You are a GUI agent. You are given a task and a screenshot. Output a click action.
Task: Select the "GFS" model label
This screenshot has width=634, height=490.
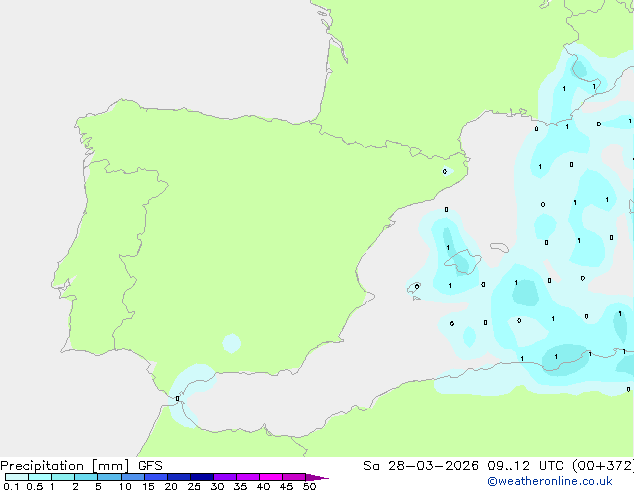150,466
